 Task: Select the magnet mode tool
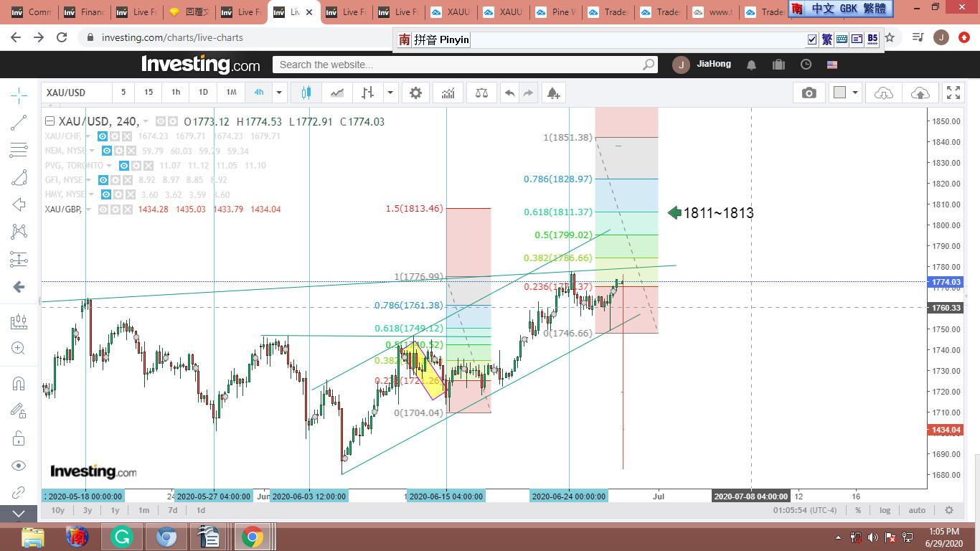19,383
